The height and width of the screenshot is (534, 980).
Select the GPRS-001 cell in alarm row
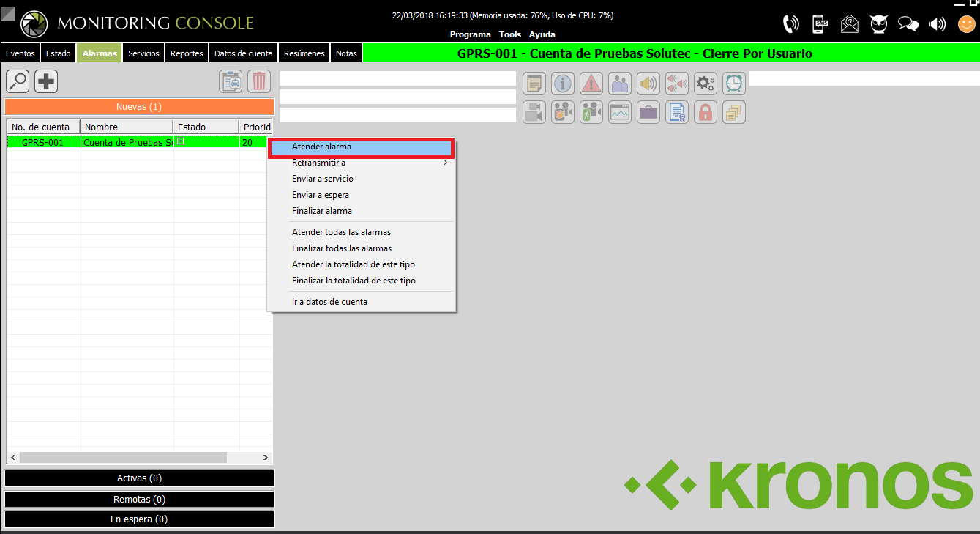(43, 142)
